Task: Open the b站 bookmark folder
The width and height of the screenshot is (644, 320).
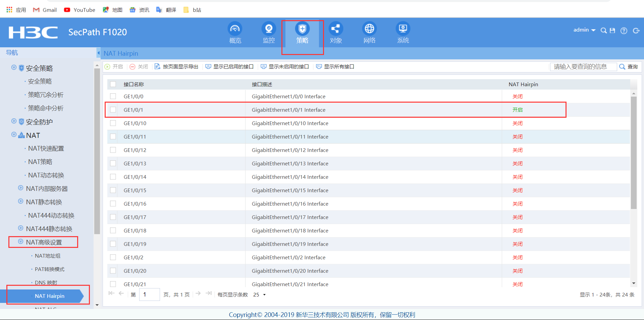Action: click(x=192, y=10)
